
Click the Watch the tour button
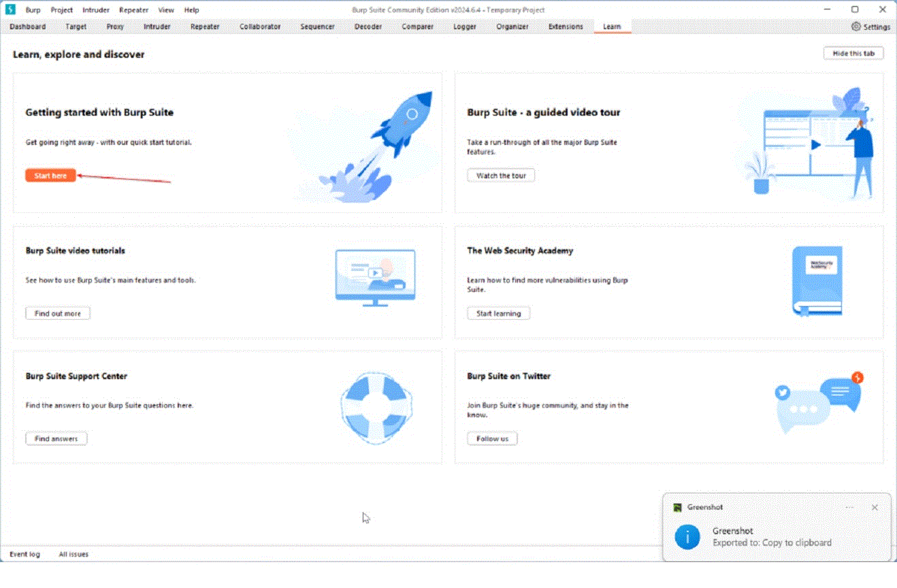click(501, 176)
